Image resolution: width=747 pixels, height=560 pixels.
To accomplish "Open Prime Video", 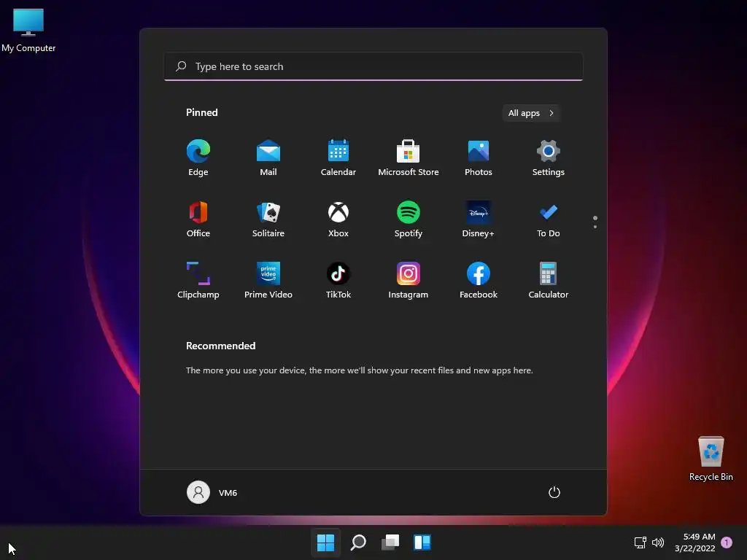I will click(268, 281).
